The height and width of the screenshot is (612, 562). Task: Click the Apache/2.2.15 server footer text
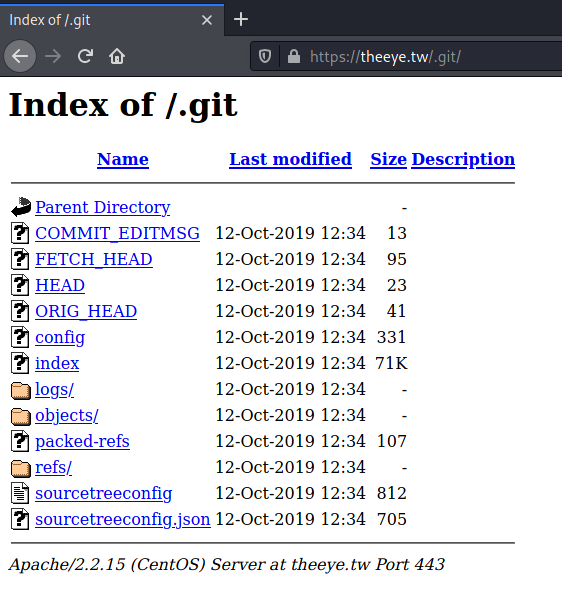tap(227, 565)
